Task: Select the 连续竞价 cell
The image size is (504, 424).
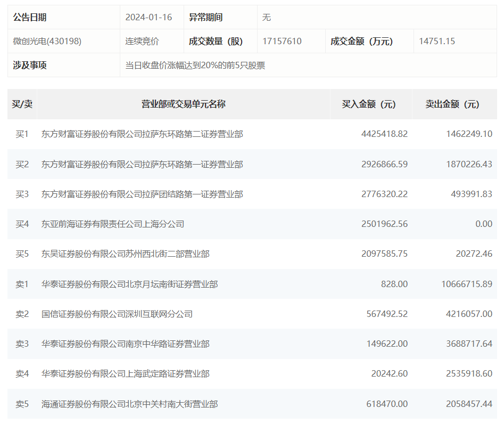Action: pyautogui.click(x=142, y=41)
